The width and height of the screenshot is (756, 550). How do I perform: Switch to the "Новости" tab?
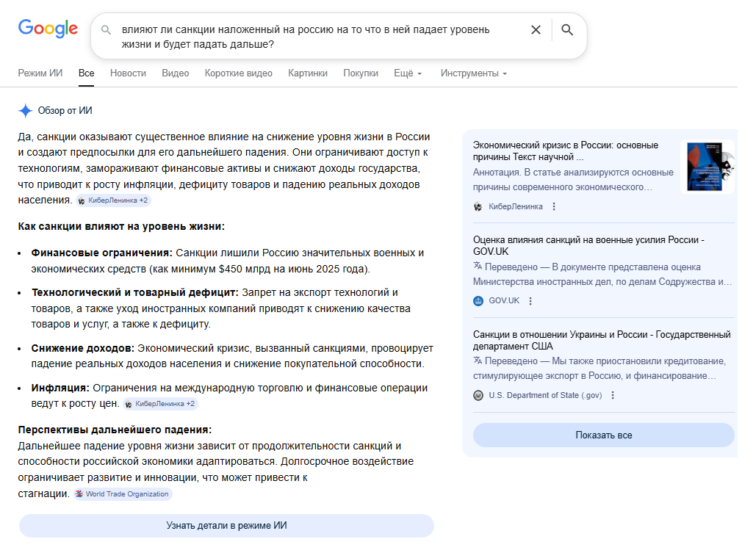pyautogui.click(x=128, y=73)
